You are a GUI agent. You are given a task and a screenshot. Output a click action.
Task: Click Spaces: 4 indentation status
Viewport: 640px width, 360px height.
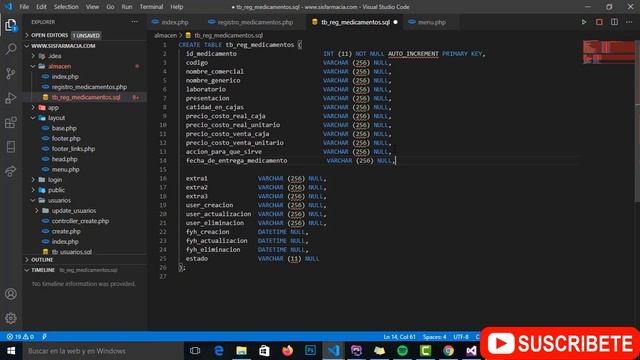tap(434, 337)
